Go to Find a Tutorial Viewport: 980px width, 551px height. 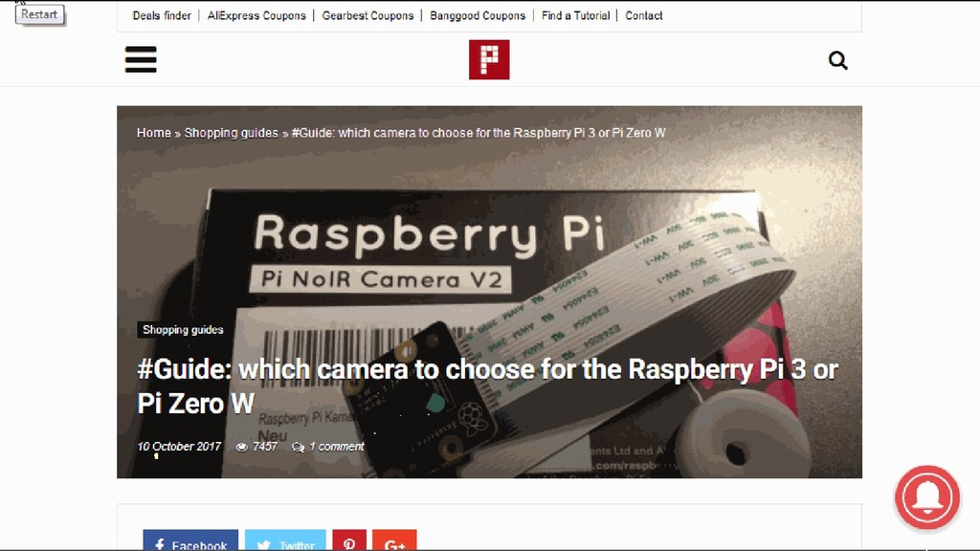point(575,15)
